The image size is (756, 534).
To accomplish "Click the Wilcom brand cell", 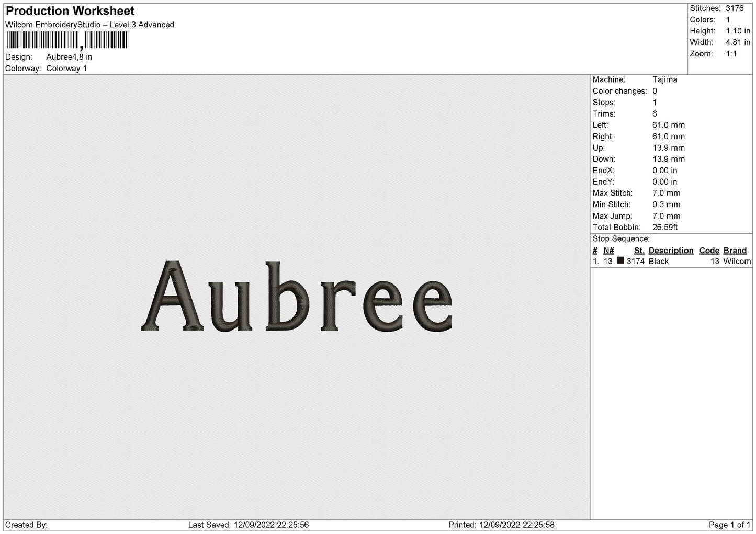I will click(x=737, y=262).
